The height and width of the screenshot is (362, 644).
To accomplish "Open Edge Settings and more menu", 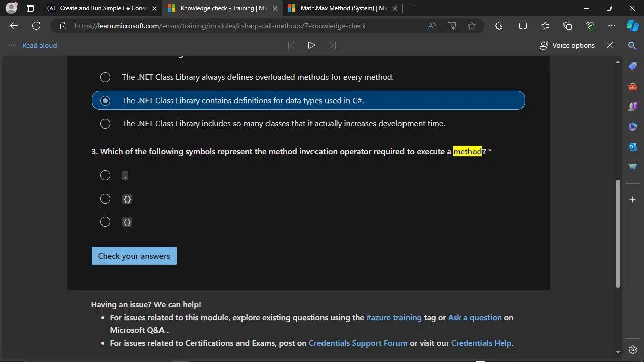I will point(611,26).
